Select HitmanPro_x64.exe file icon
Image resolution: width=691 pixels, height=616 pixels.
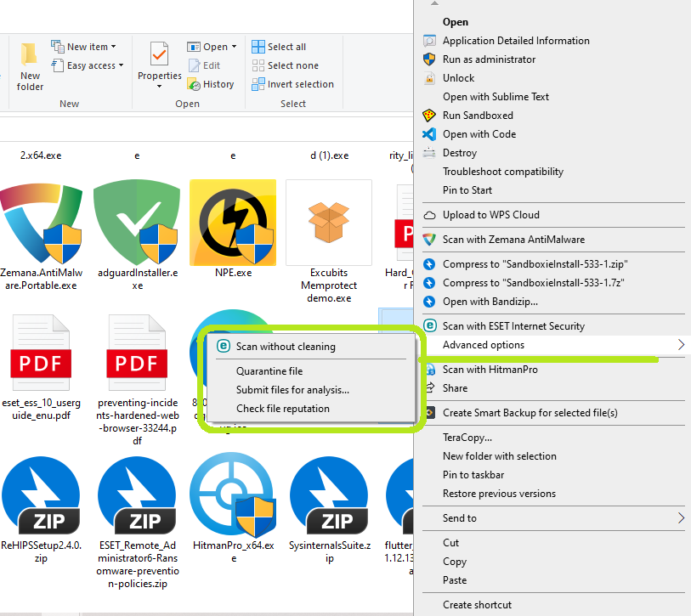click(233, 494)
